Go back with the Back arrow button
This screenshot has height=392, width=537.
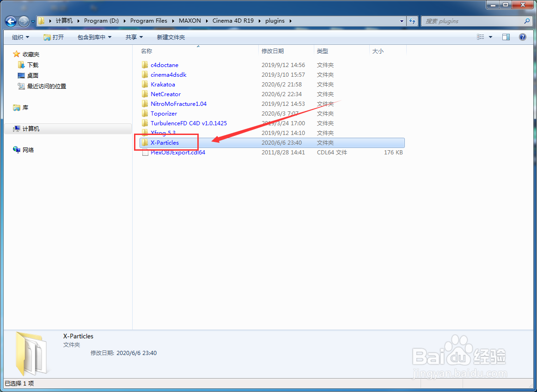pyautogui.click(x=11, y=22)
